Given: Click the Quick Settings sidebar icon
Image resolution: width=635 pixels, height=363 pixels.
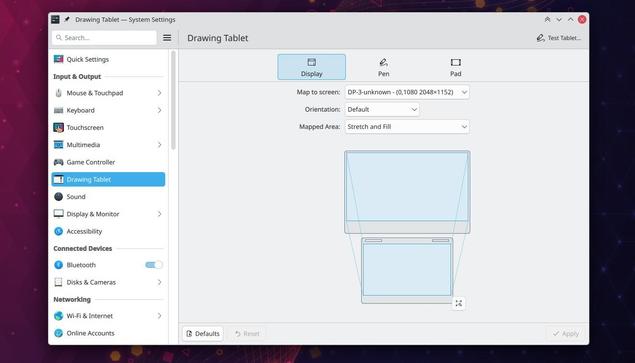Looking at the screenshot, I should tap(58, 59).
